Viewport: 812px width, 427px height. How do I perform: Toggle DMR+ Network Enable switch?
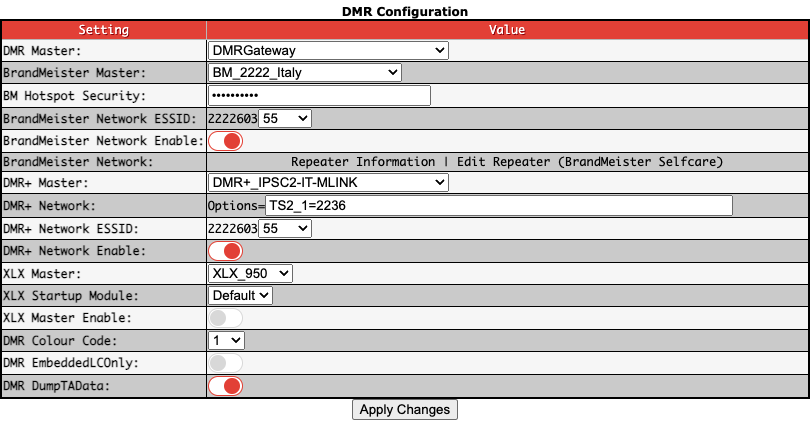[x=225, y=251]
